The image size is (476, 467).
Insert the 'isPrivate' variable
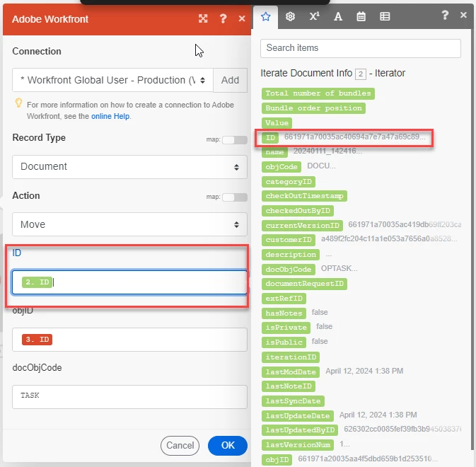coord(286,328)
